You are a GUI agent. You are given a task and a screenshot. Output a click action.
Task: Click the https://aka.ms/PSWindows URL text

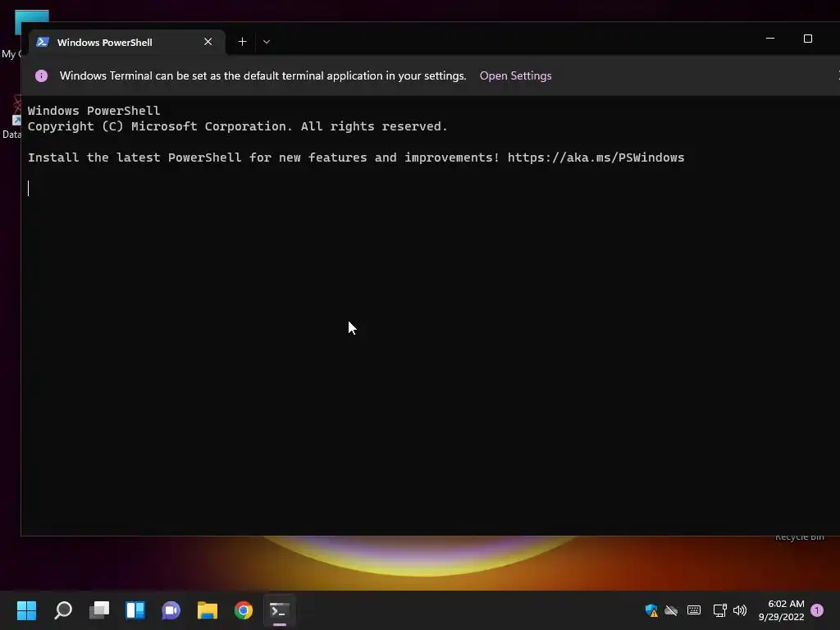(x=596, y=157)
